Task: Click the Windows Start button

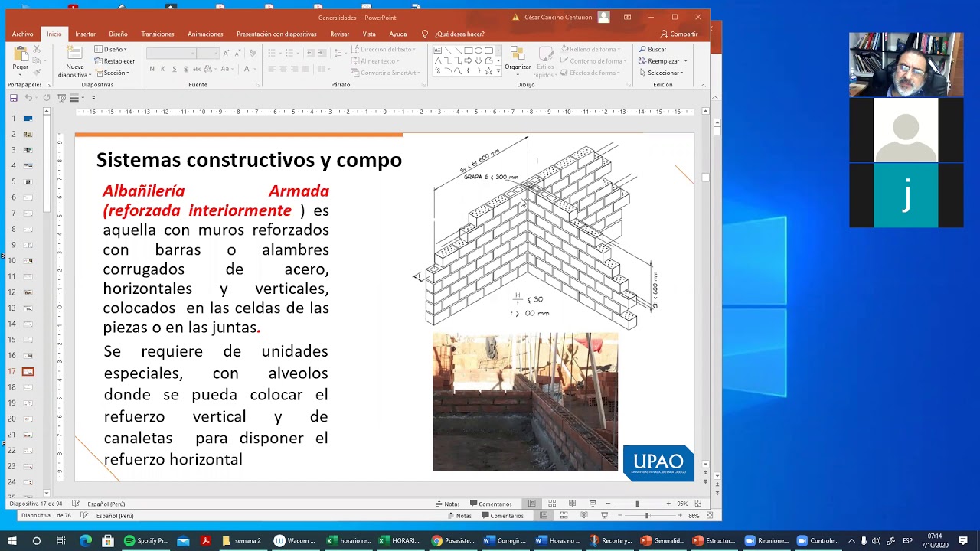Action: coord(11,541)
